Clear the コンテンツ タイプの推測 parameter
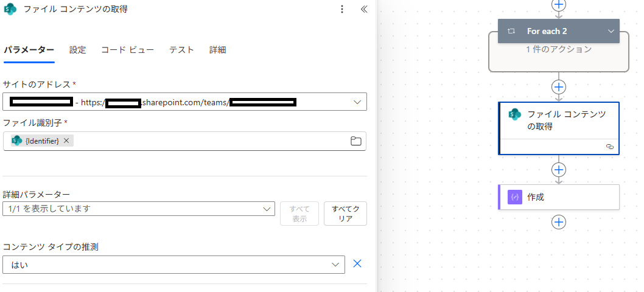This screenshot has height=292, width=644. [357, 263]
